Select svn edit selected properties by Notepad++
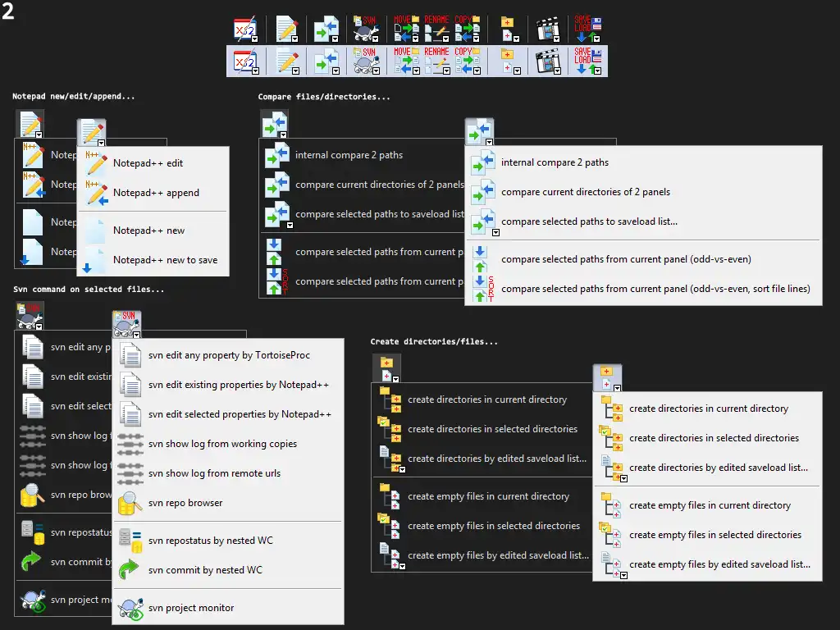Viewport: 840px width, 630px height. pyautogui.click(x=228, y=414)
